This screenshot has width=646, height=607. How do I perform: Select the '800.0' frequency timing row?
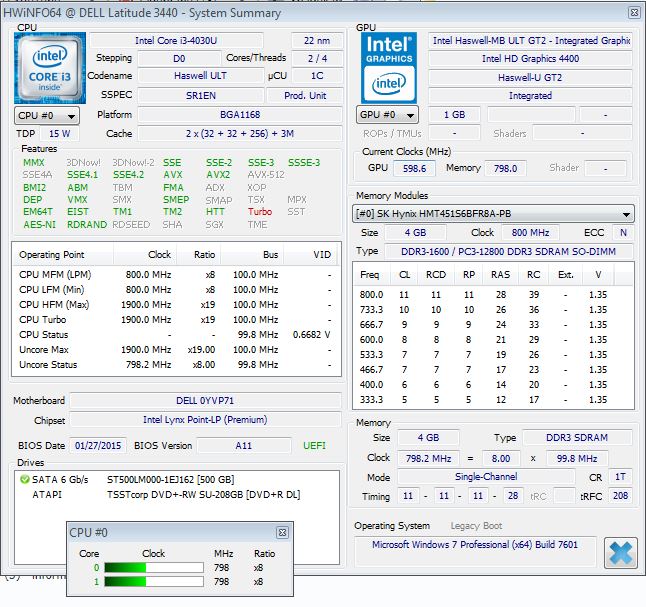tap(493, 295)
